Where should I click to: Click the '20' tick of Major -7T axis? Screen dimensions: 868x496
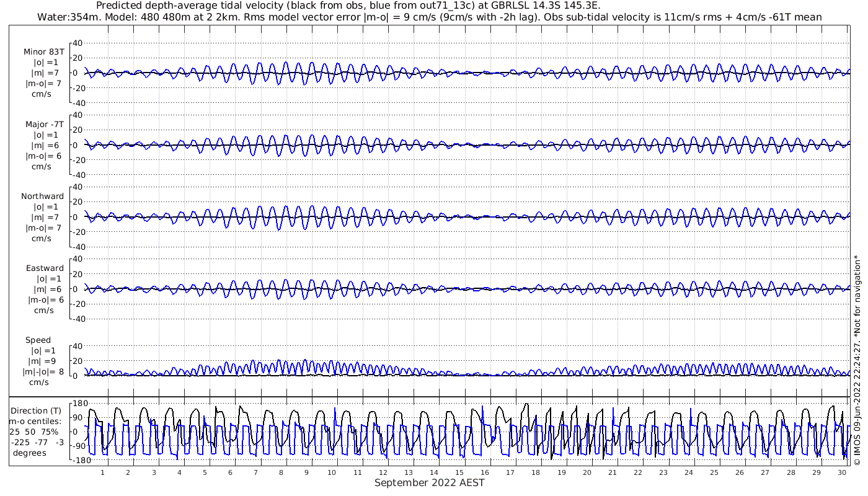pyautogui.click(x=79, y=130)
